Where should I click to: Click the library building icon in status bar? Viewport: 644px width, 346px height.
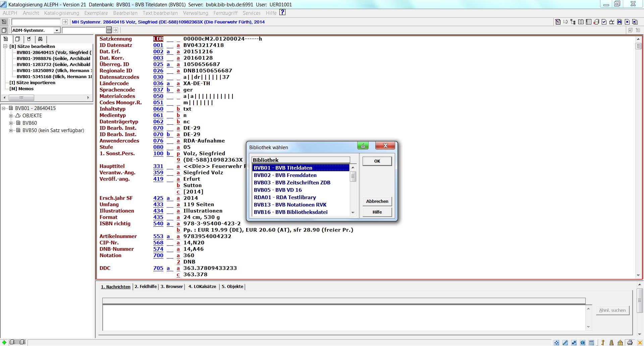click(x=620, y=342)
